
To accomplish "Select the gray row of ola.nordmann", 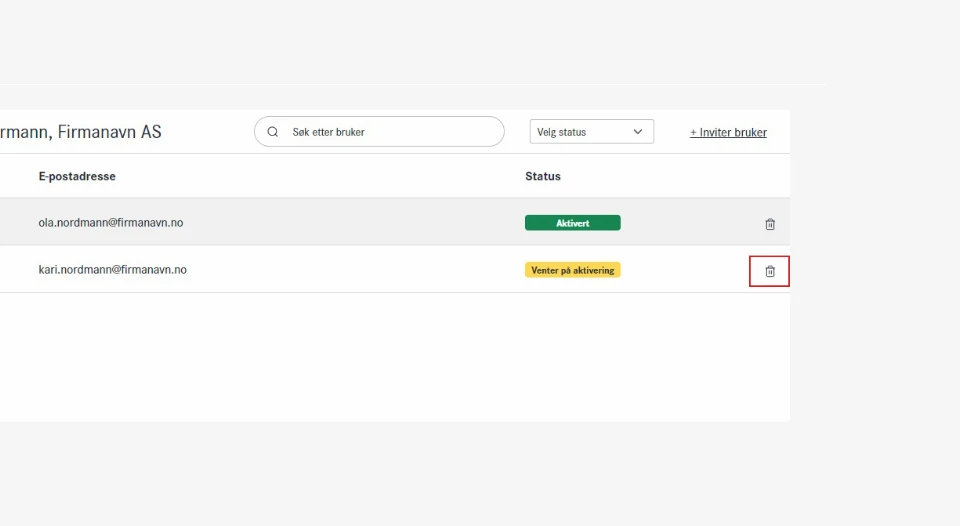I will [350, 223].
